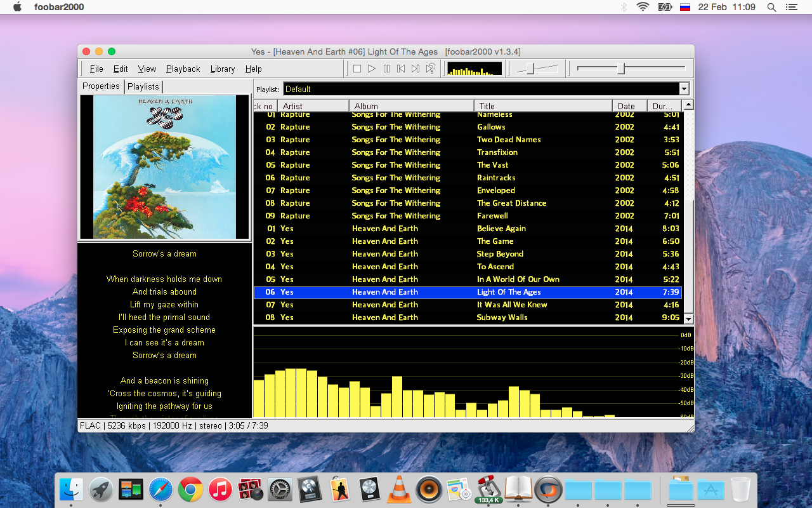Select the track 'Believe Again'

(467, 229)
